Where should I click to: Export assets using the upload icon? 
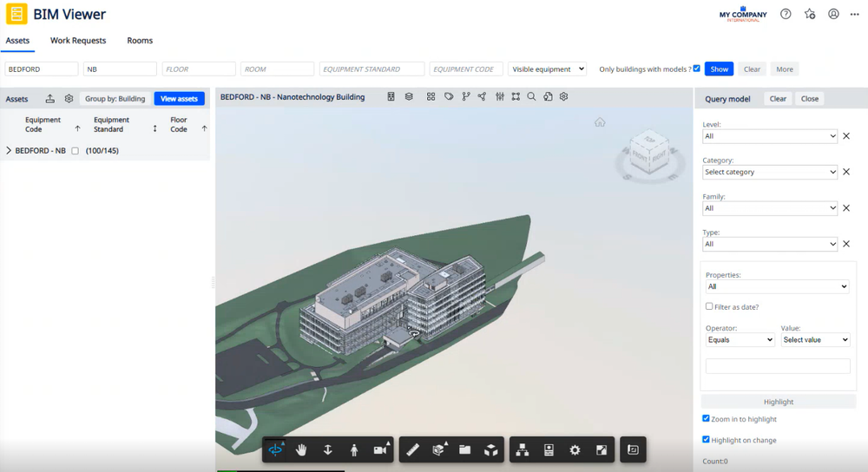49,99
